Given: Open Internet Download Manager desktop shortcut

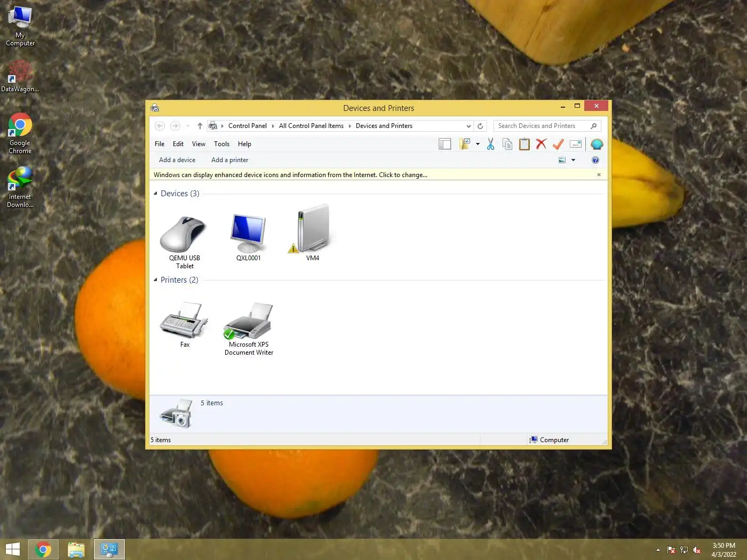Looking at the screenshot, I should point(20,187).
